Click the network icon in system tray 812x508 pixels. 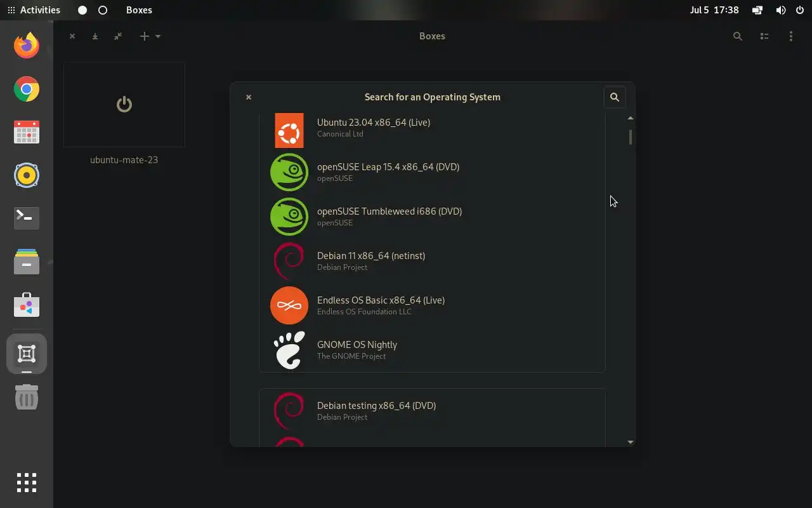757,10
